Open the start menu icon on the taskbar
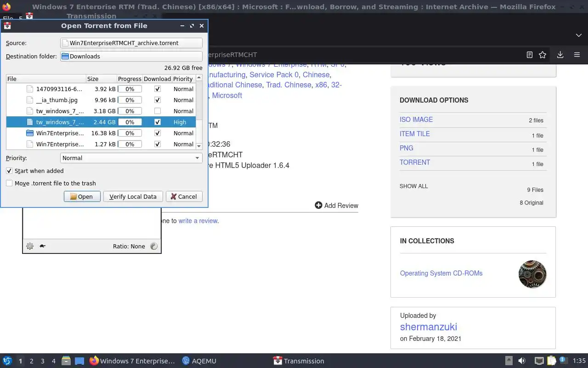Image resolution: width=588 pixels, height=368 pixels. click(7, 361)
